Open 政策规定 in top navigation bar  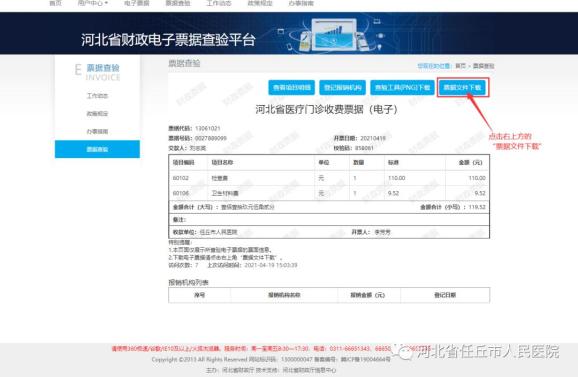[x=260, y=3]
